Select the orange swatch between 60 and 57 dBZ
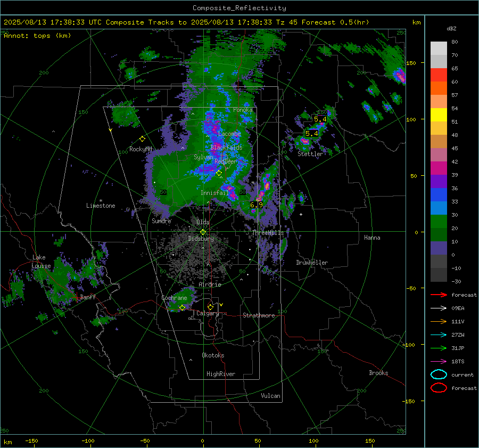 [x=439, y=88]
